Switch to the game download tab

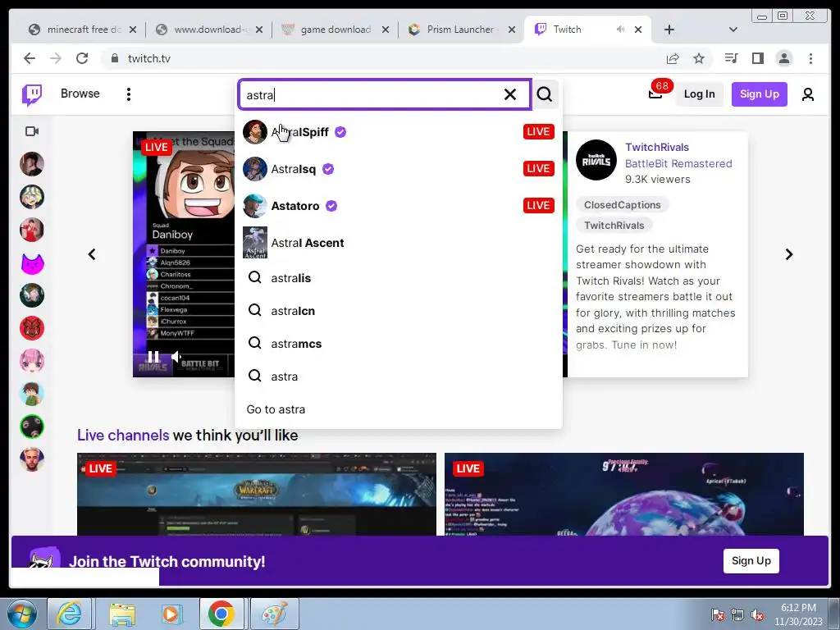[x=336, y=30]
